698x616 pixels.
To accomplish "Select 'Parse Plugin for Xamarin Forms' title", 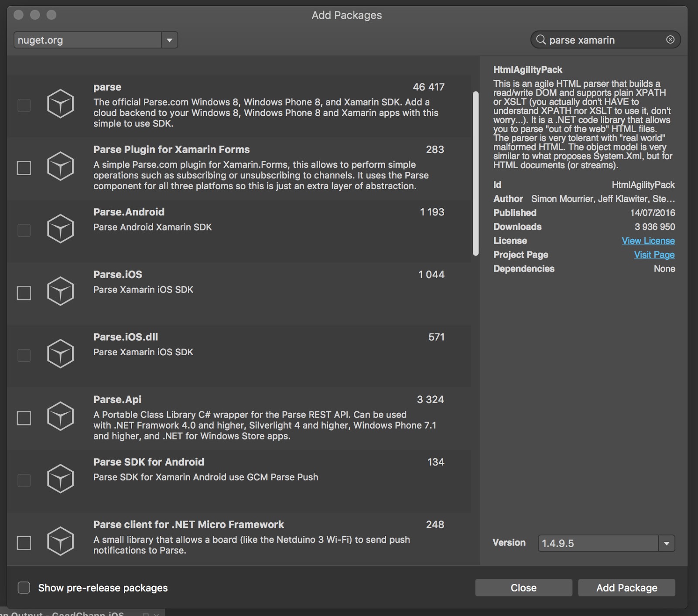I will pyautogui.click(x=171, y=150).
